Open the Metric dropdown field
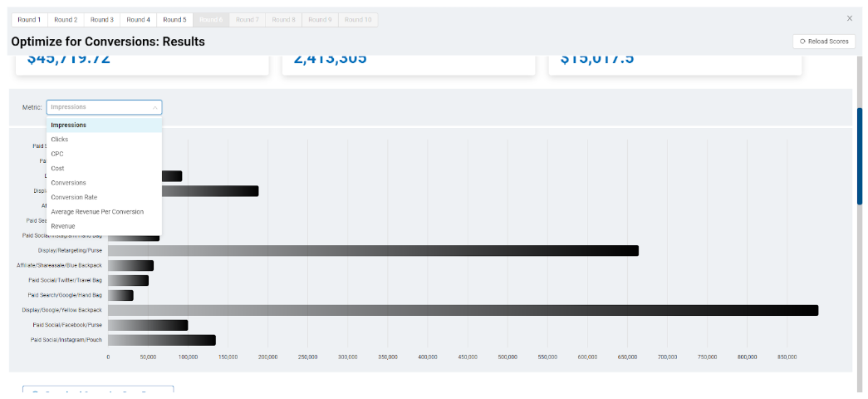This screenshot has height=399, width=868. 100,107
